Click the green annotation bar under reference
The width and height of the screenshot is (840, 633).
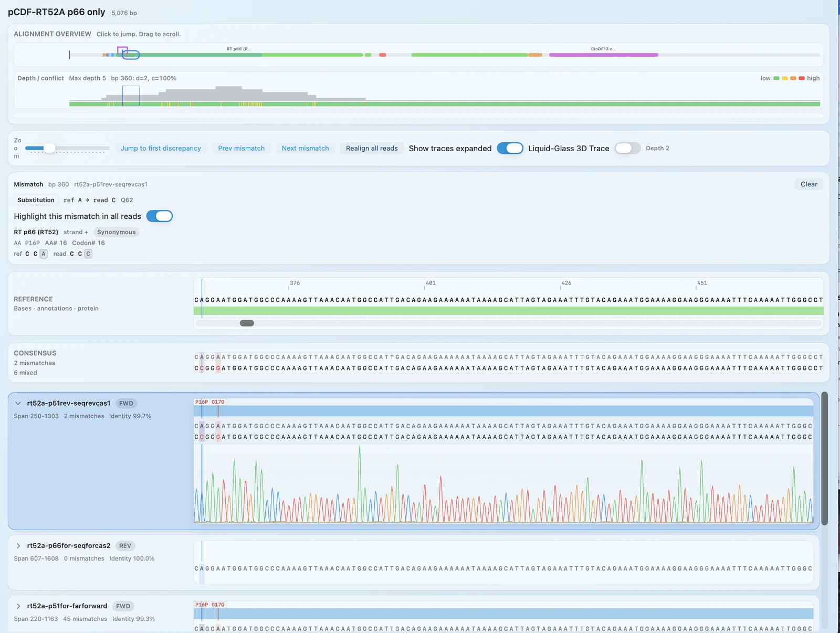coord(508,311)
